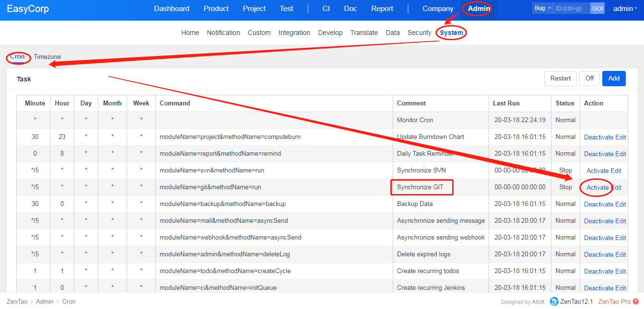Screen dimensions: 644x309
Task: Activate the Synchronize GIT cron task
Action: [x=597, y=187]
